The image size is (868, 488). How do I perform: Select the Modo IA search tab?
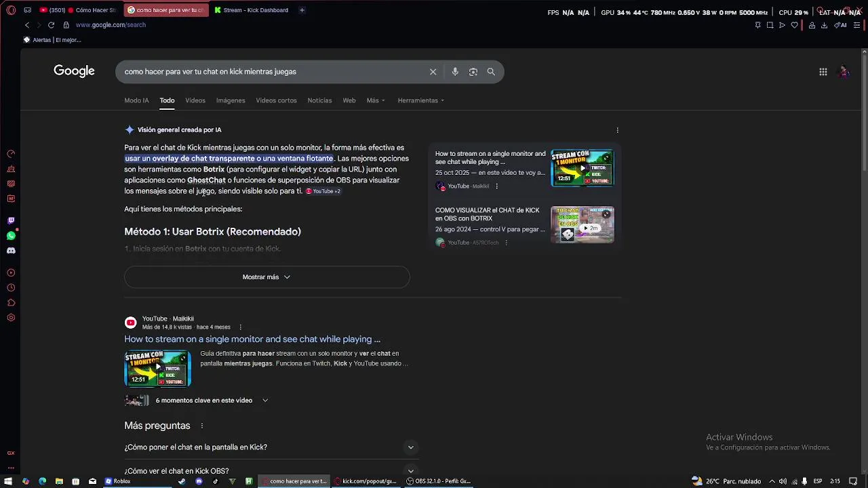pyautogui.click(x=136, y=100)
